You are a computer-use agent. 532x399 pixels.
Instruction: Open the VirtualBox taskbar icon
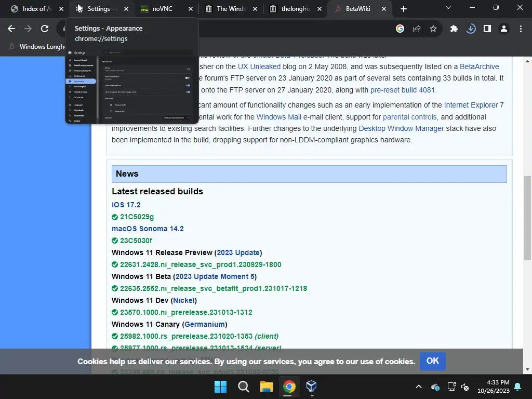[x=312, y=387]
